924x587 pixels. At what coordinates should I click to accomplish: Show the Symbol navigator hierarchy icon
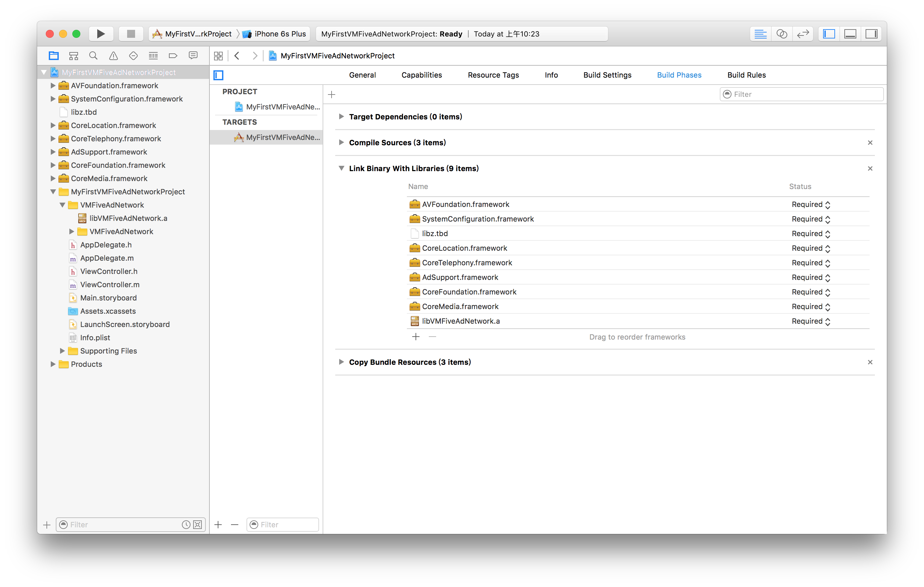click(73, 56)
